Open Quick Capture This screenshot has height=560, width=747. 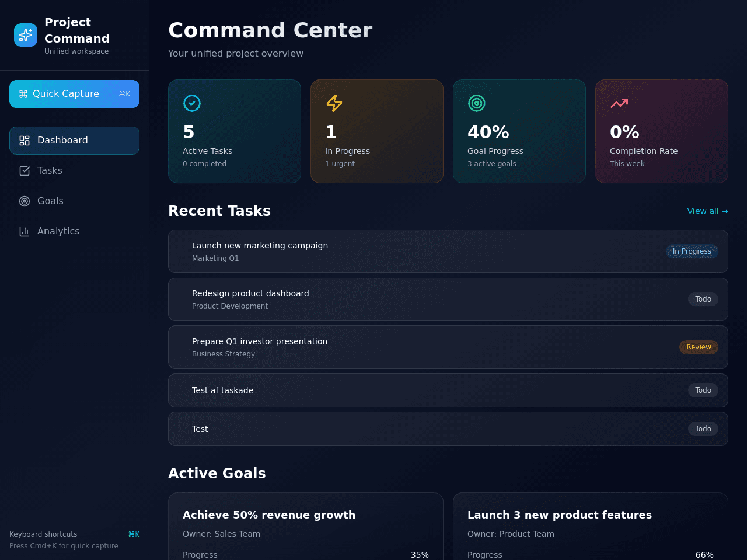(74, 94)
